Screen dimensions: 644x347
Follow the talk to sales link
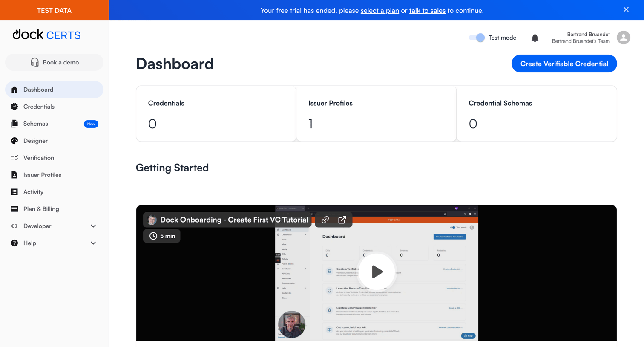[427, 10]
